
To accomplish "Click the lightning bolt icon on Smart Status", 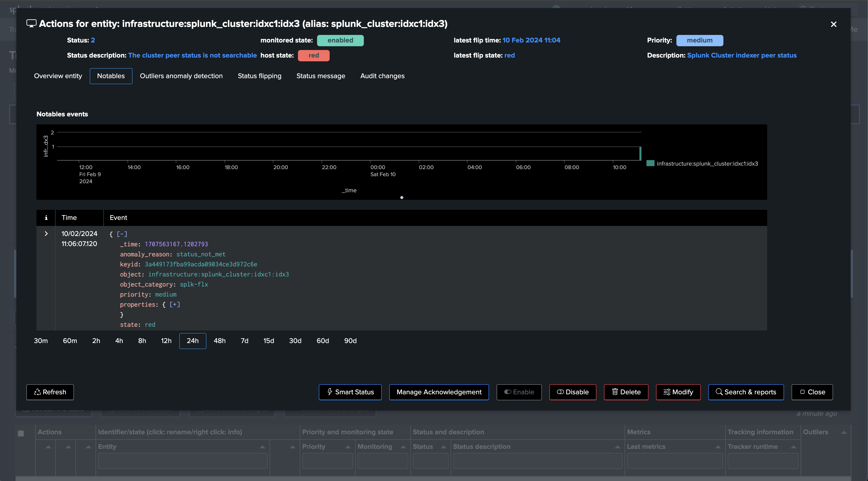I will [330, 392].
